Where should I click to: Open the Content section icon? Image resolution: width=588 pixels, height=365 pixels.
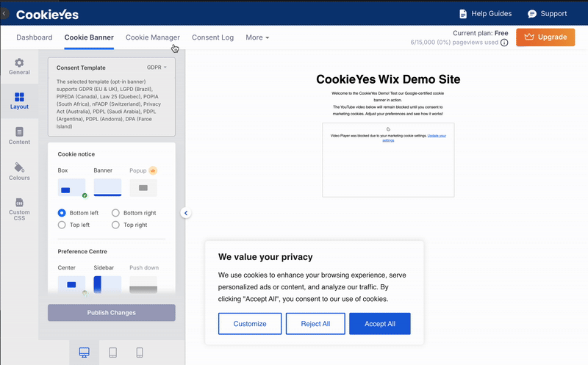point(19,136)
